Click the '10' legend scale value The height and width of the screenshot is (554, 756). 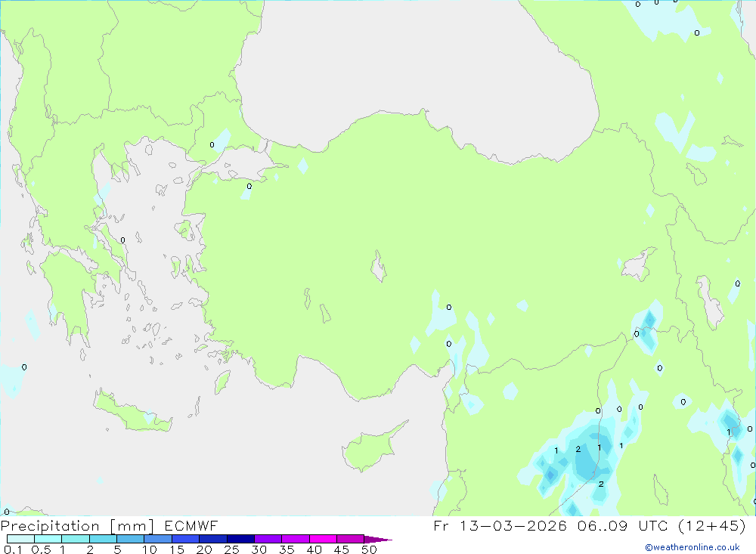(150, 549)
